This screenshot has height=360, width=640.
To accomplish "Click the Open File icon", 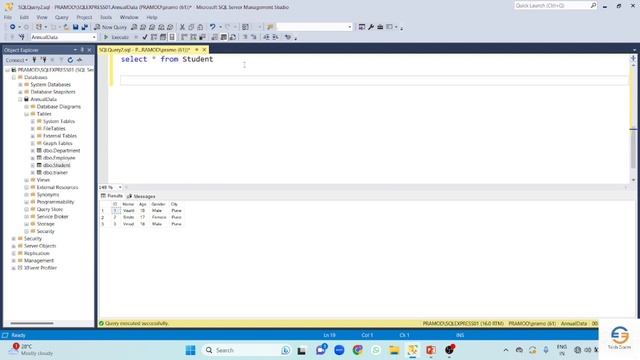I will [x=66, y=27].
